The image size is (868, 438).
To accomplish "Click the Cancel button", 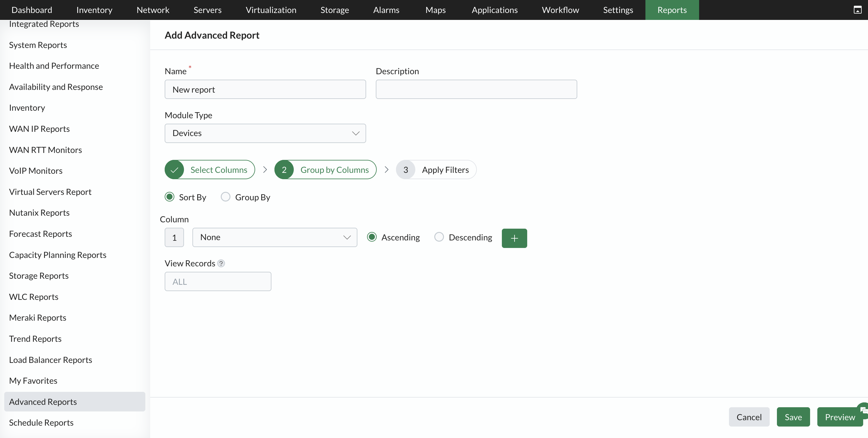I will [749, 417].
